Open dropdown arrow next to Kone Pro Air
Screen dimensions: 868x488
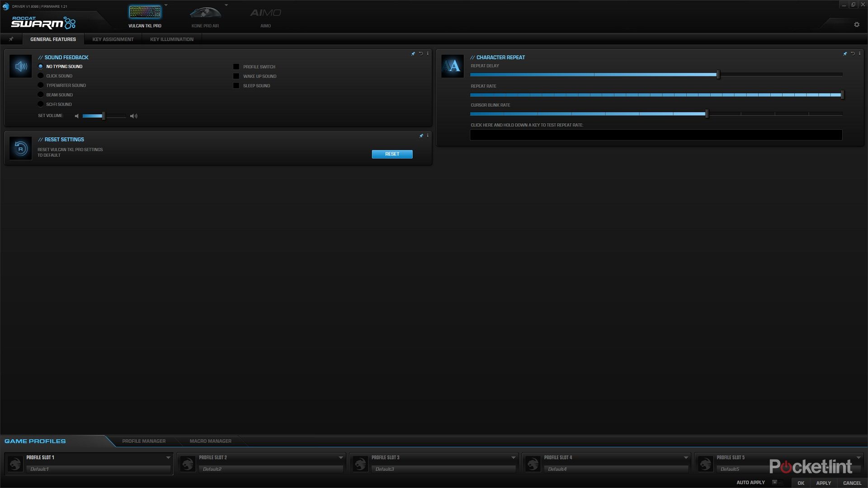tap(226, 5)
